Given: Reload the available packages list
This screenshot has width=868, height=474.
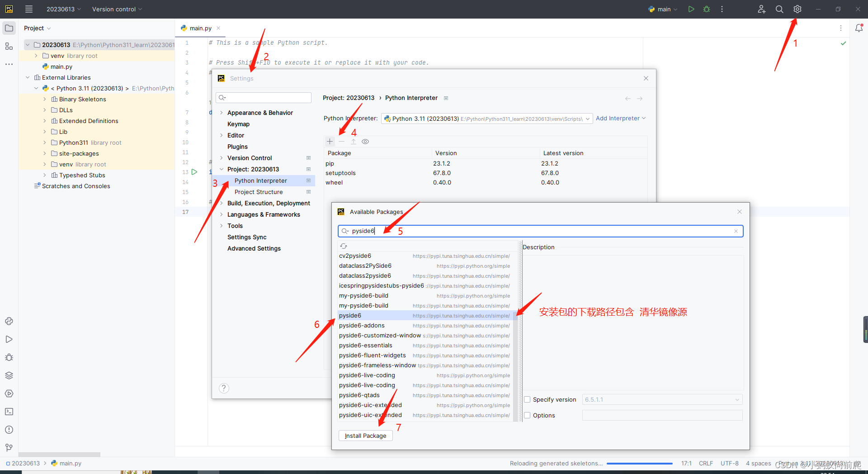Looking at the screenshot, I should (344, 246).
